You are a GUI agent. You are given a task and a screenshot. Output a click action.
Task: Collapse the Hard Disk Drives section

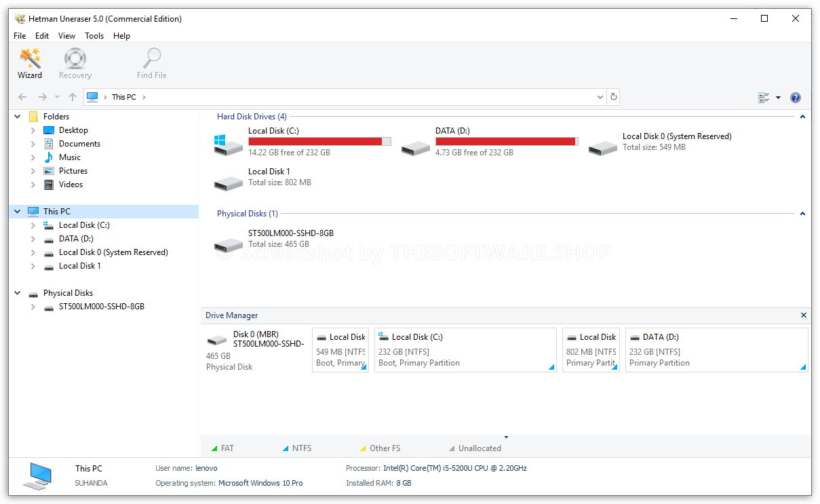click(x=802, y=116)
